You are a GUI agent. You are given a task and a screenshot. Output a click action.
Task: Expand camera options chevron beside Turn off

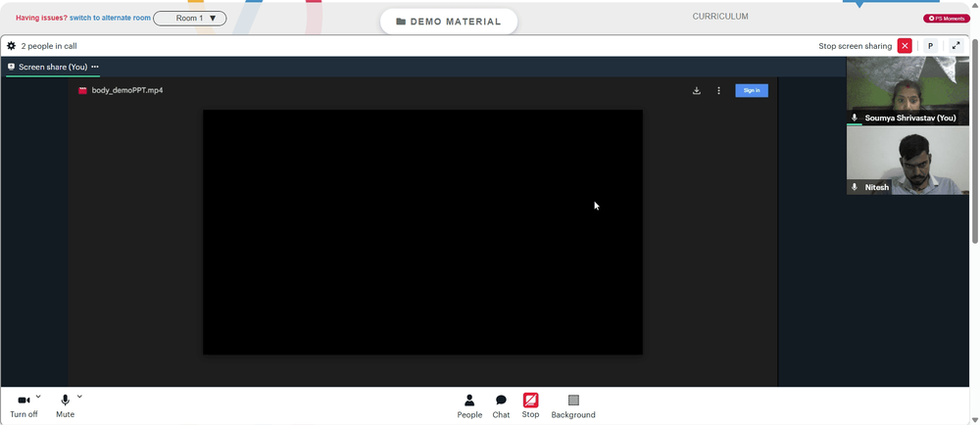(x=38, y=397)
